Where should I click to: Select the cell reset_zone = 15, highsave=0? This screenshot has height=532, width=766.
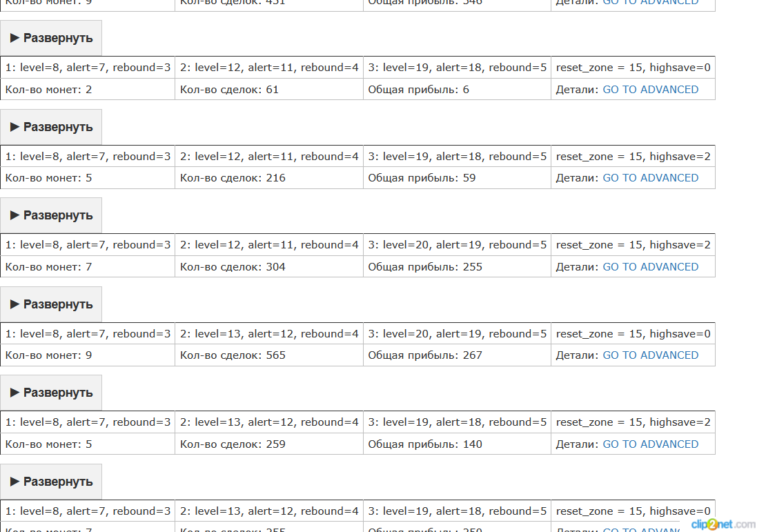[633, 67]
